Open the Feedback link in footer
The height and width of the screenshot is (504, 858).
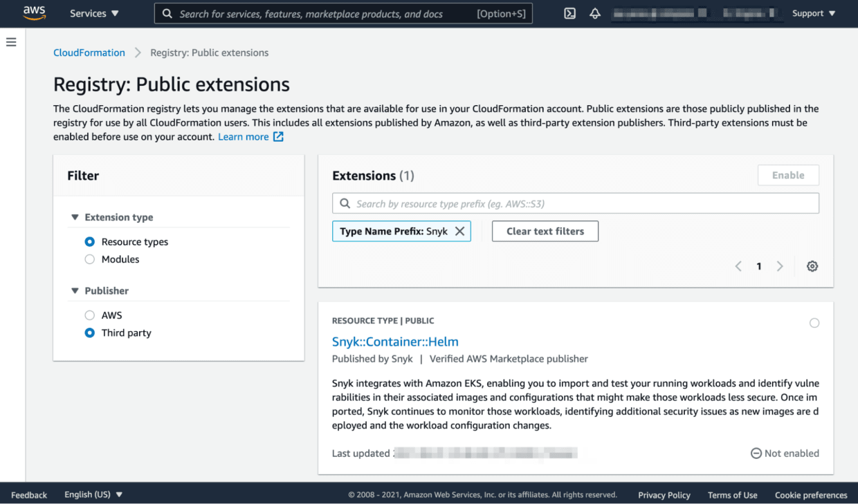point(29,495)
